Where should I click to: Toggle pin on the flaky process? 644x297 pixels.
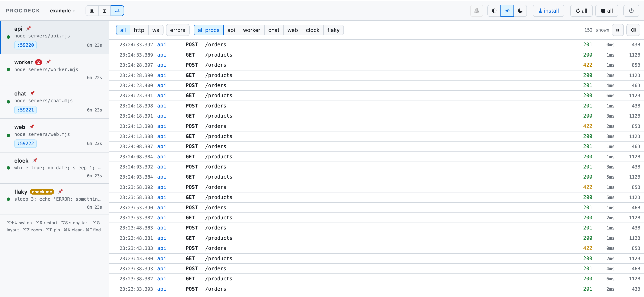[x=61, y=191]
